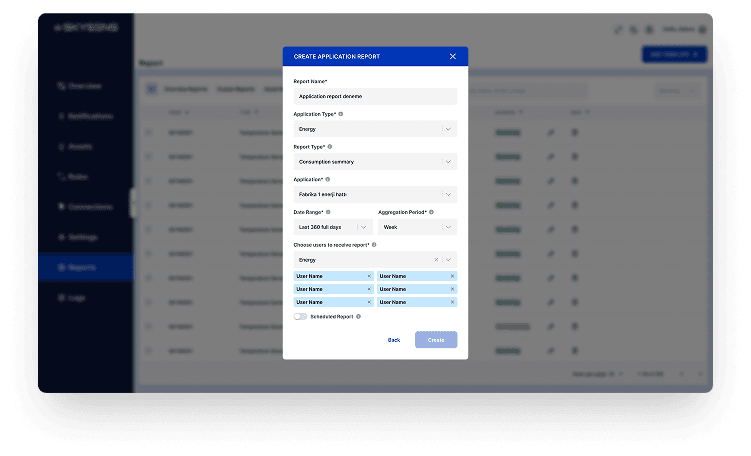Expand the Choose users dropdown arrow
The image size is (751, 456).
point(449,259)
